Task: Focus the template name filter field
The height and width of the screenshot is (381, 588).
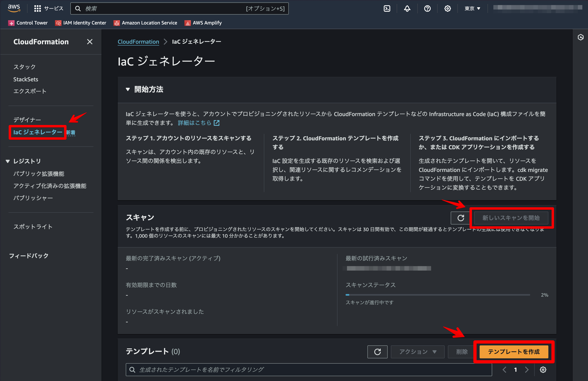Action: tap(309, 370)
